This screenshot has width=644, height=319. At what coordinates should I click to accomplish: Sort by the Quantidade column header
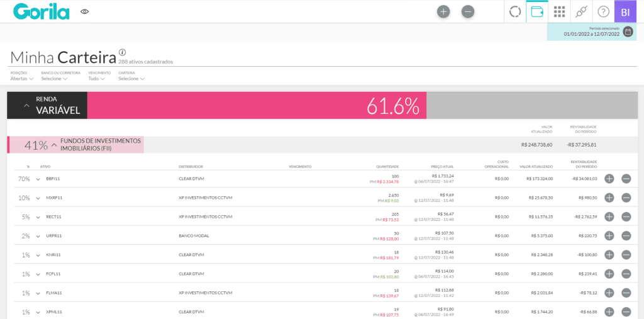(387, 167)
